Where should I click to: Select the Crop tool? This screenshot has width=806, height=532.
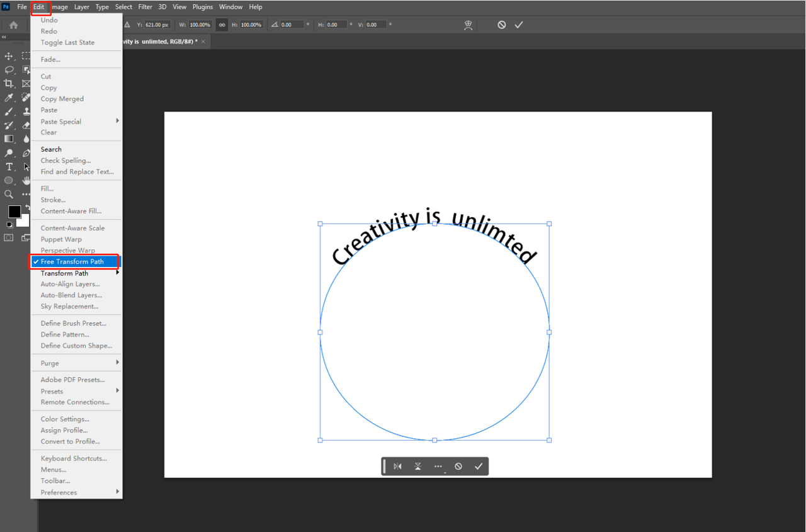9,83
